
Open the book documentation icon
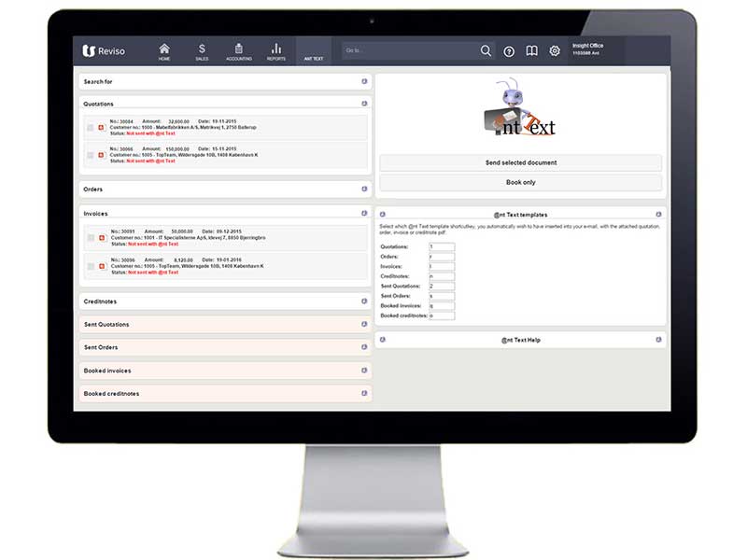coord(531,51)
